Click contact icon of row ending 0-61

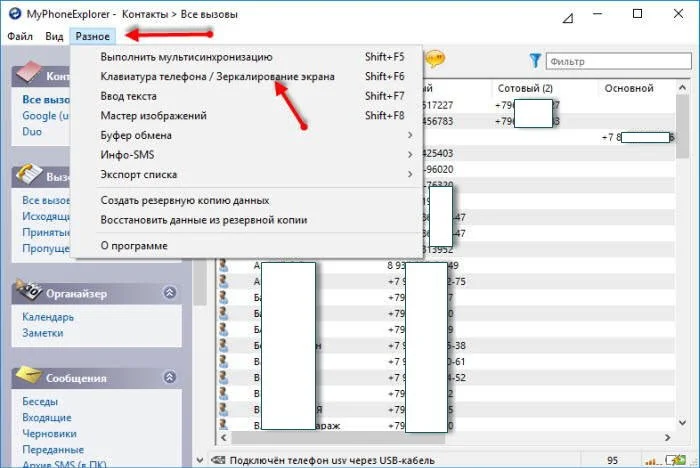click(223, 361)
